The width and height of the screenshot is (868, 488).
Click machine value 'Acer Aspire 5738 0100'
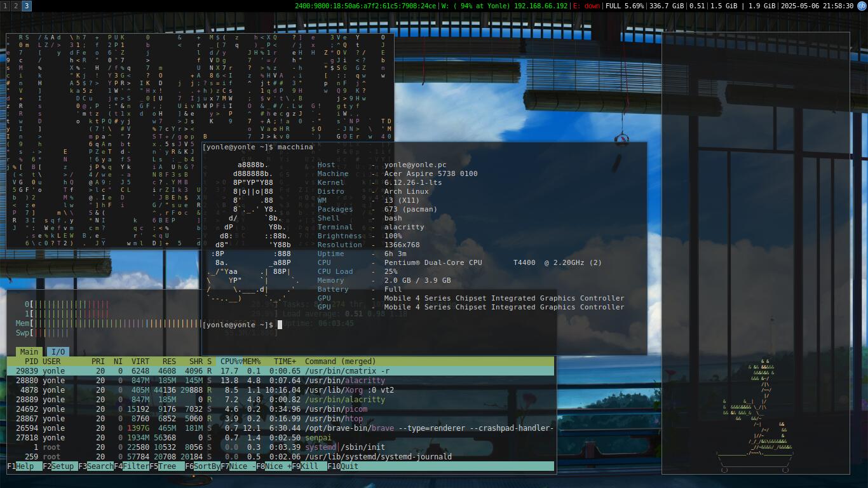point(431,173)
